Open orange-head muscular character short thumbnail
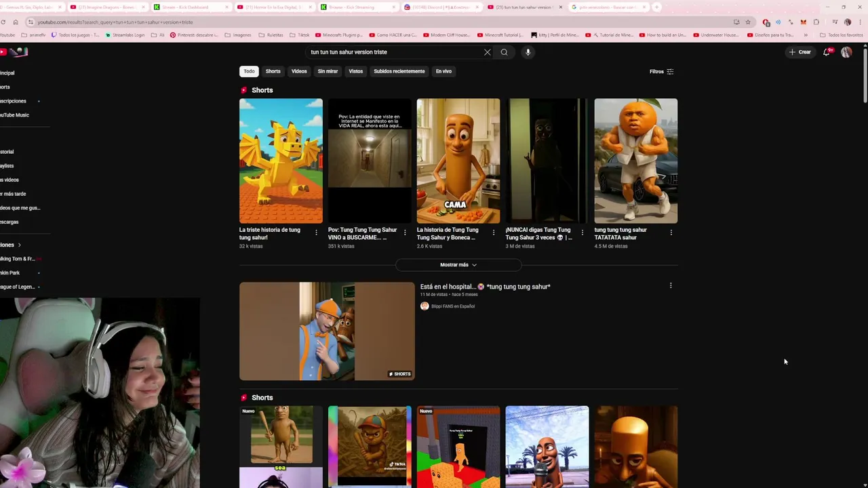 (x=636, y=161)
